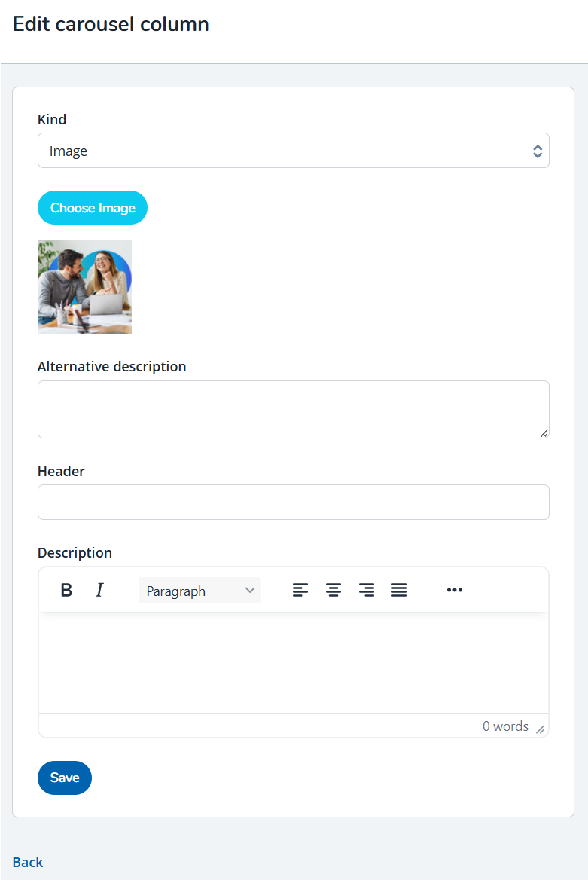The width and height of the screenshot is (588, 880).
Task: Click the 'Kind' field label
Action: pos(52,120)
